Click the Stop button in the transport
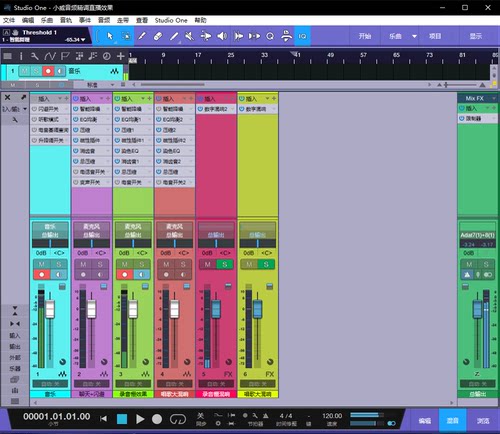Viewport: 500px width, 434px height. (x=122, y=419)
